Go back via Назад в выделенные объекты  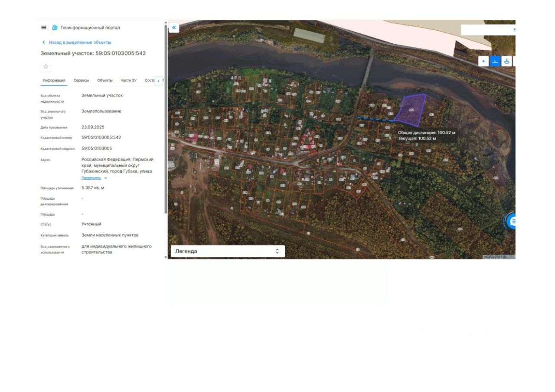[x=76, y=42]
